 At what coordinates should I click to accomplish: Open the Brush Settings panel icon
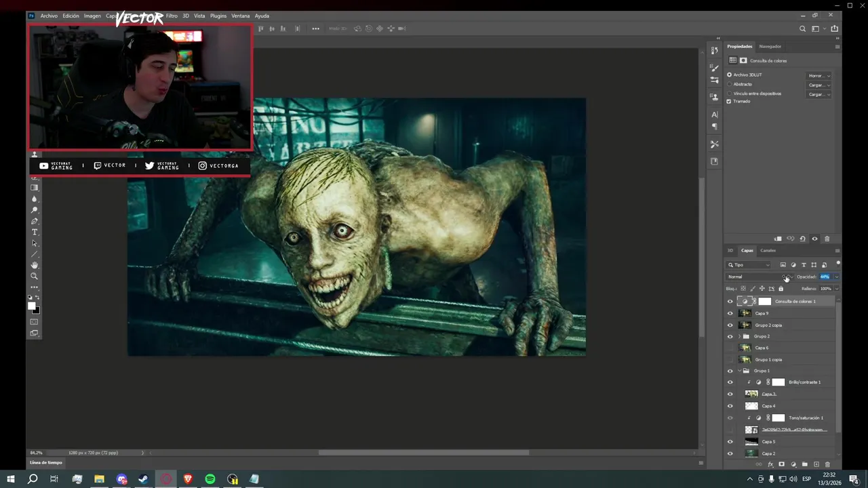coord(714,80)
